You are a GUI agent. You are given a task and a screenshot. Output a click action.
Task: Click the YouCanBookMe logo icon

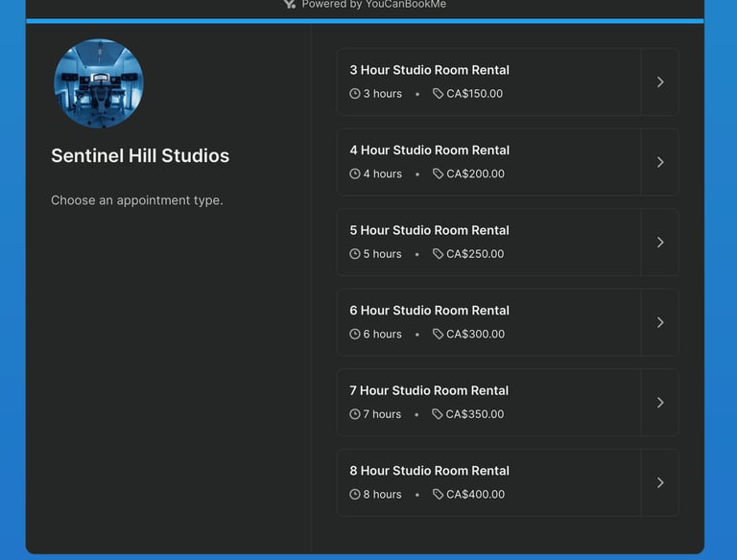(x=290, y=4)
